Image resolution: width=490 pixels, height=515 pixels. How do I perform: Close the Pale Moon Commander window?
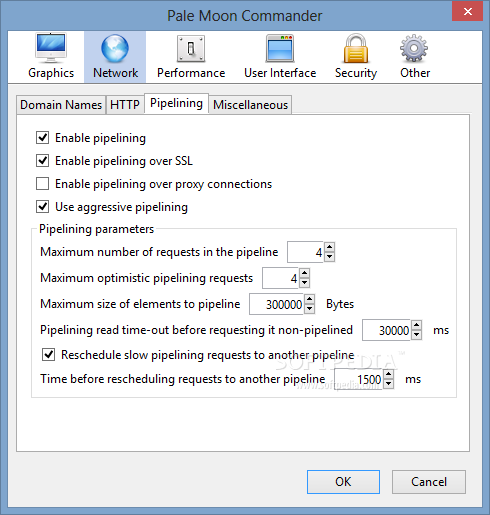[468, 11]
